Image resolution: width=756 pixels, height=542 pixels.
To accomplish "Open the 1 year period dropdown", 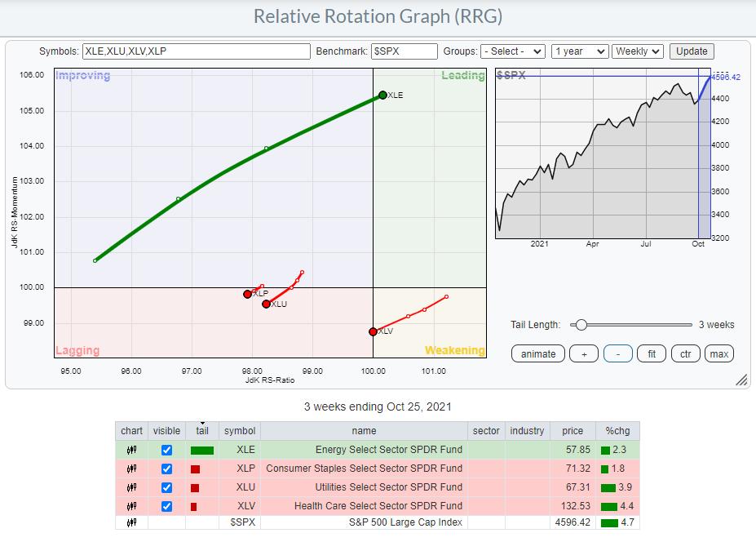I will [x=579, y=51].
